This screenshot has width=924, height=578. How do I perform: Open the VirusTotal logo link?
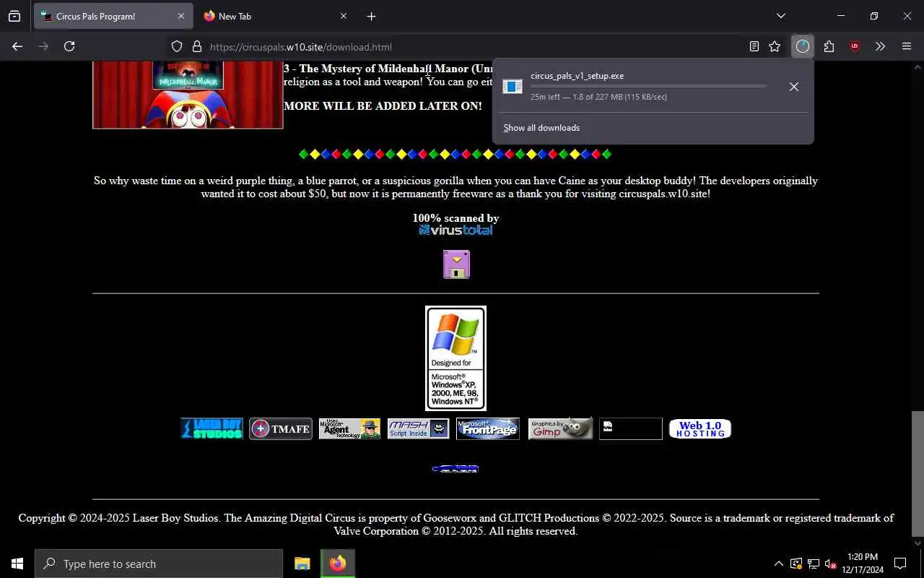456,230
